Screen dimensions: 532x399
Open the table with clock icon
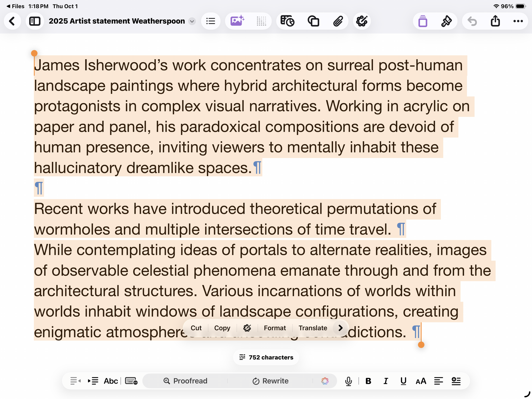click(x=287, y=21)
